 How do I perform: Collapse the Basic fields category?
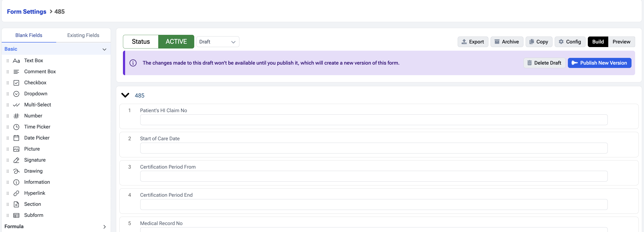pos(104,49)
